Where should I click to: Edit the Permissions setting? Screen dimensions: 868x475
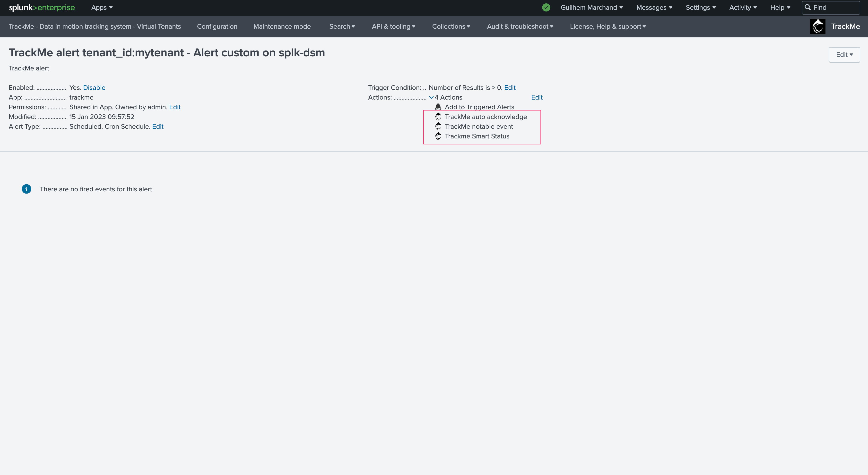coord(174,107)
